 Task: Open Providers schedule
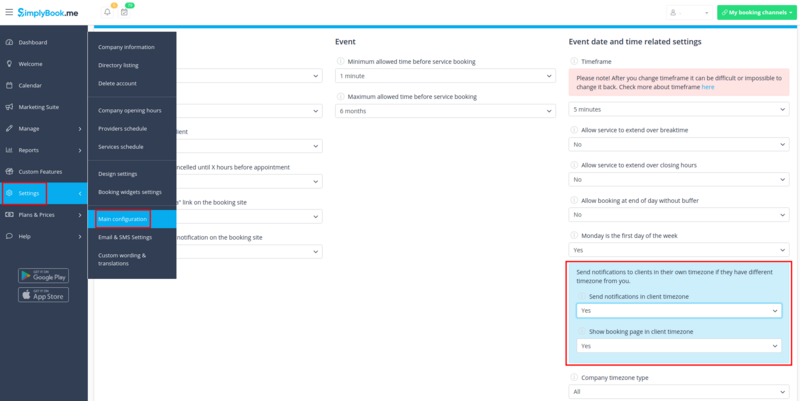[x=122, y=129]
